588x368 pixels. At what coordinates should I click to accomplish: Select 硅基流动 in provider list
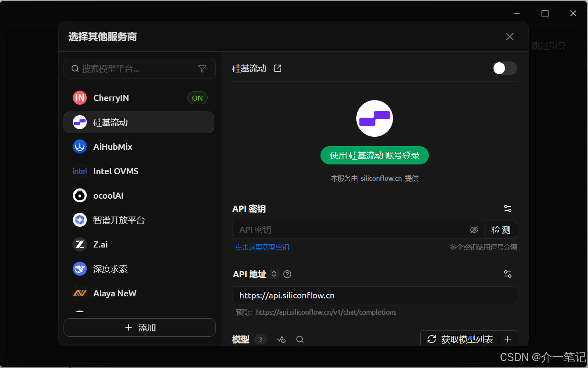point(139,122)
